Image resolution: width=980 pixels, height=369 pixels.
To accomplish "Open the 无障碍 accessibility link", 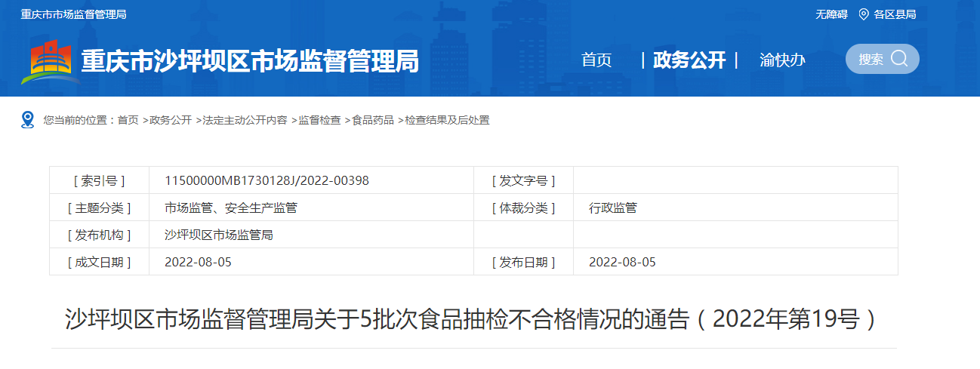I will coord(831,14).
